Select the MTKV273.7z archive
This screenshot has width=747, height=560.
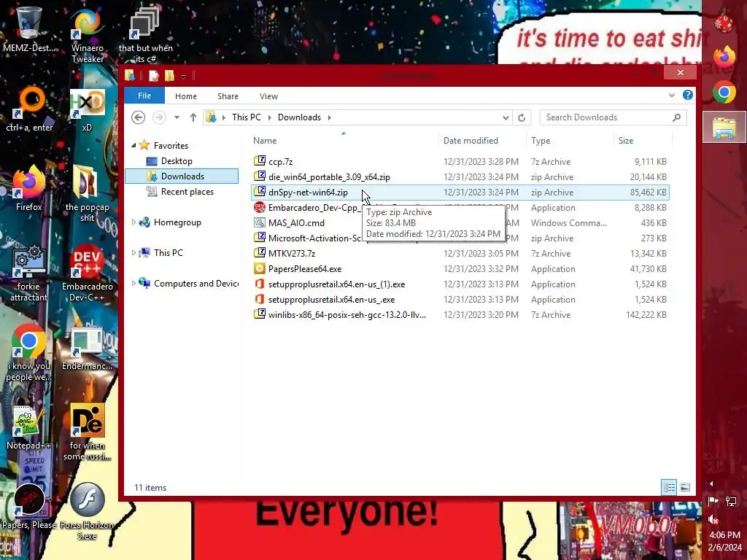460,253
